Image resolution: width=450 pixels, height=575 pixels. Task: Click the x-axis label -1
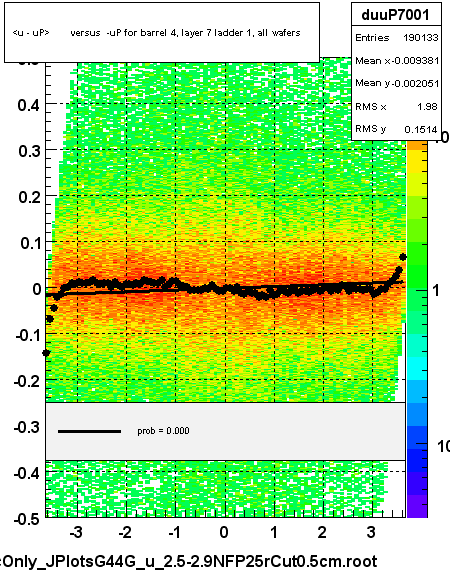click(x=174, y=532)
